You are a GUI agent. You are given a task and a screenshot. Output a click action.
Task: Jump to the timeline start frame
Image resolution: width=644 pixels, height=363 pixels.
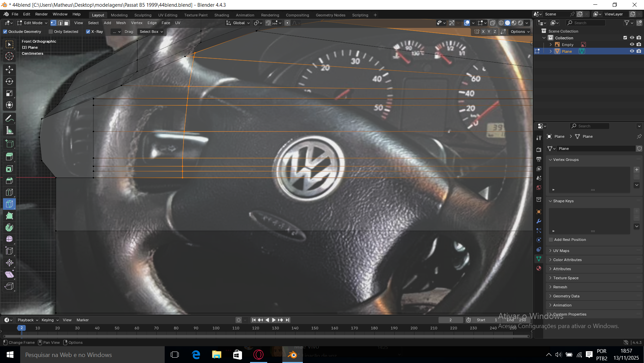[x=254, y=320]
